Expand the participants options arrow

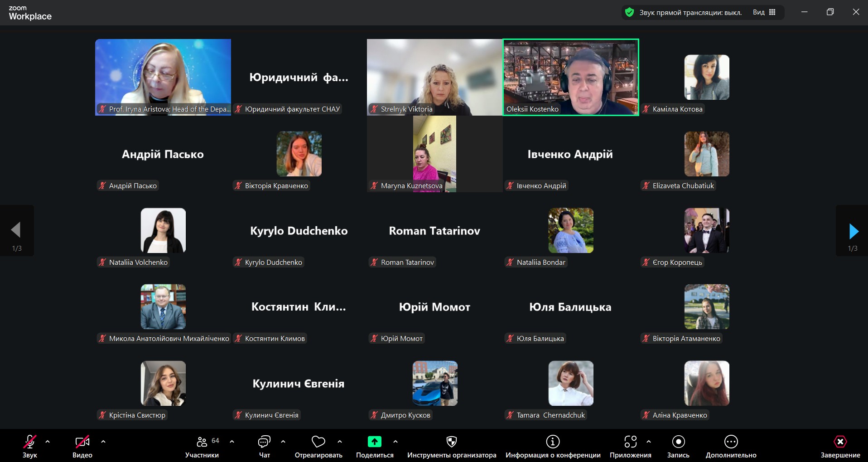coord(232,441)
